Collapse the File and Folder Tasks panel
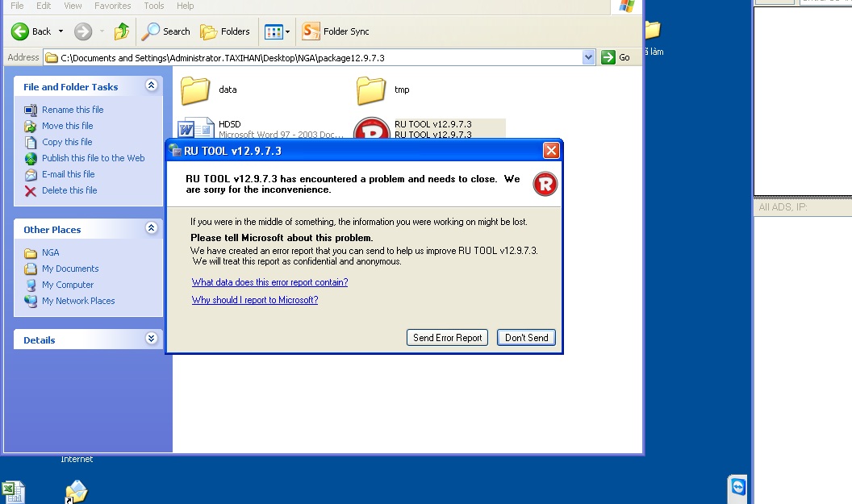This screenshot has height=504, width=852. 151,85
